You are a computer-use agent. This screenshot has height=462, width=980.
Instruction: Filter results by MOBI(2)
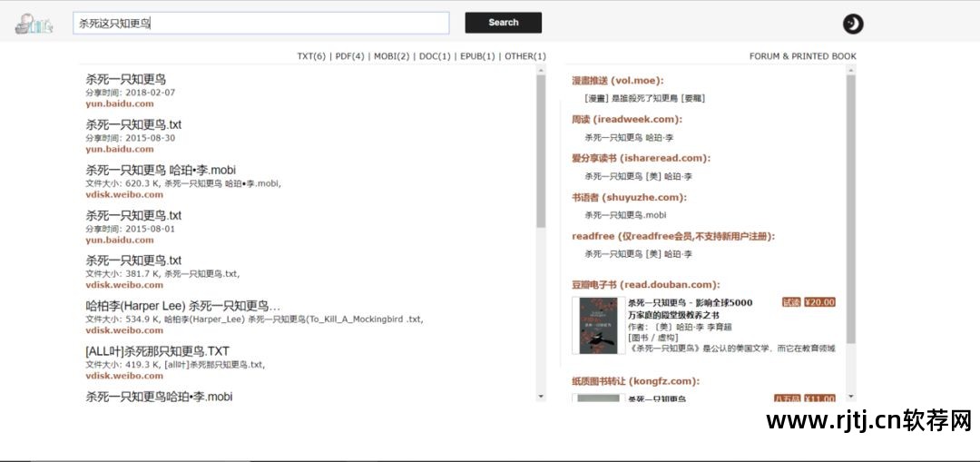click(392, 56)
